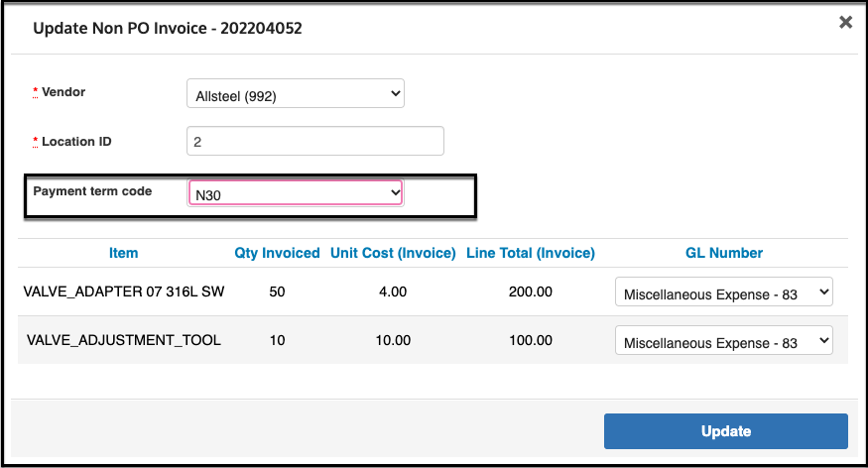
Task: Click the Unit Cost (Invoice) column header
Action: [x=393, y=253]
